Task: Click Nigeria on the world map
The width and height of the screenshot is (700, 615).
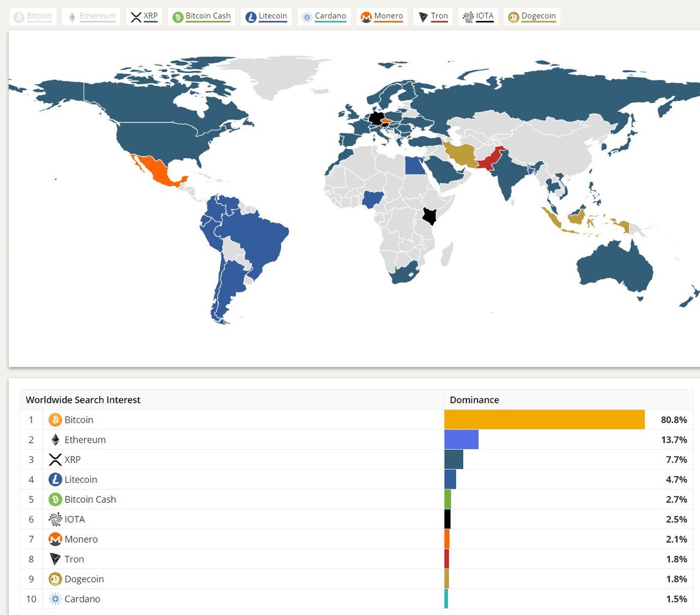Action: pos(374,199)
